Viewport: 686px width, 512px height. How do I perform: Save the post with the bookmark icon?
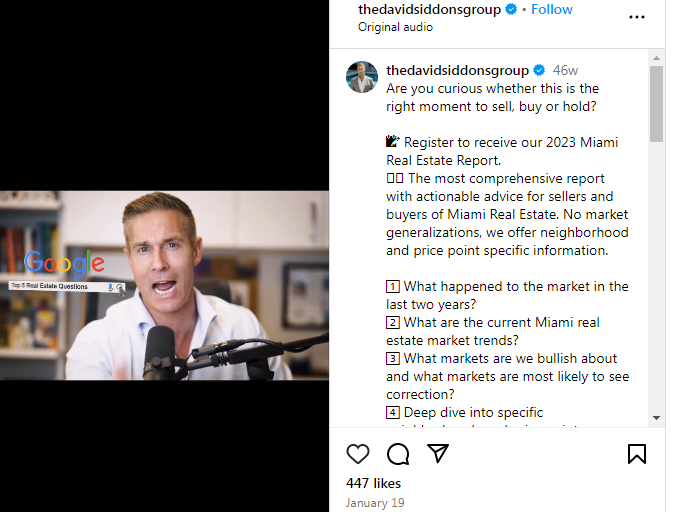[x=637, y=454]
